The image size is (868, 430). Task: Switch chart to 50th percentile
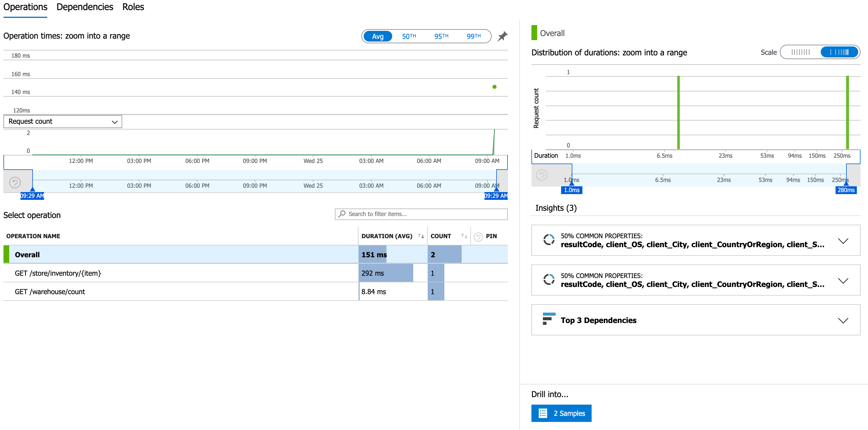click(x=409, y=36)
